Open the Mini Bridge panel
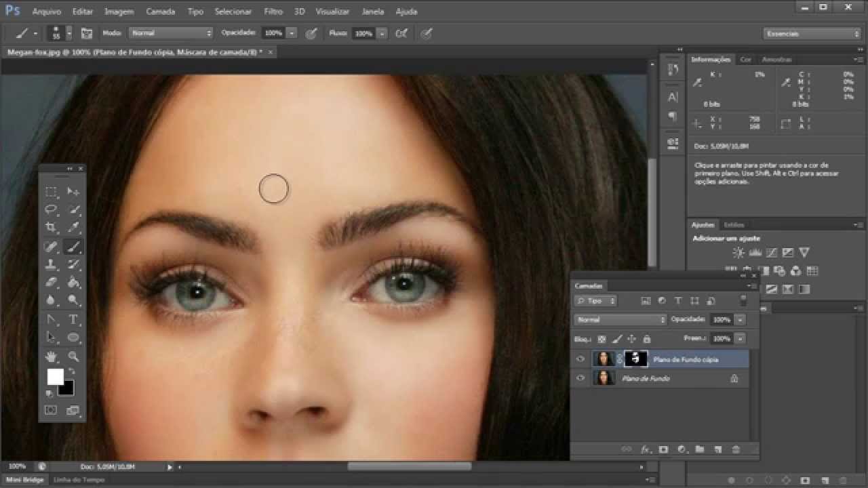 (x=25, y=480)
